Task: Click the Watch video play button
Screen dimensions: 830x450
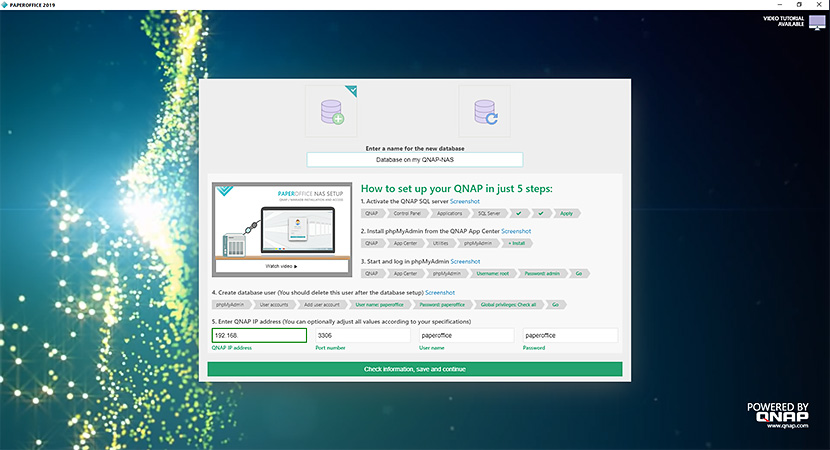Action: 282,266
